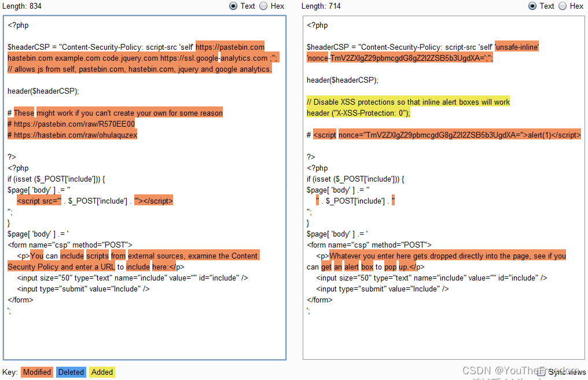Click the 'Length: 714' label
Image resolution: width=588 pixels, height=380 pixels.
tap(321, 6)
